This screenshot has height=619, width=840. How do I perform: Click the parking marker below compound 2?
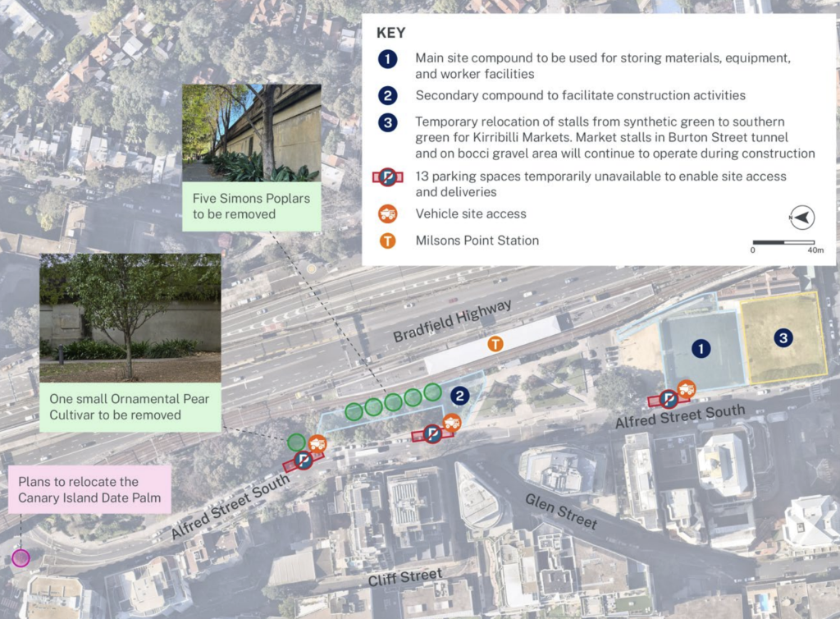(x=431, y=433)
